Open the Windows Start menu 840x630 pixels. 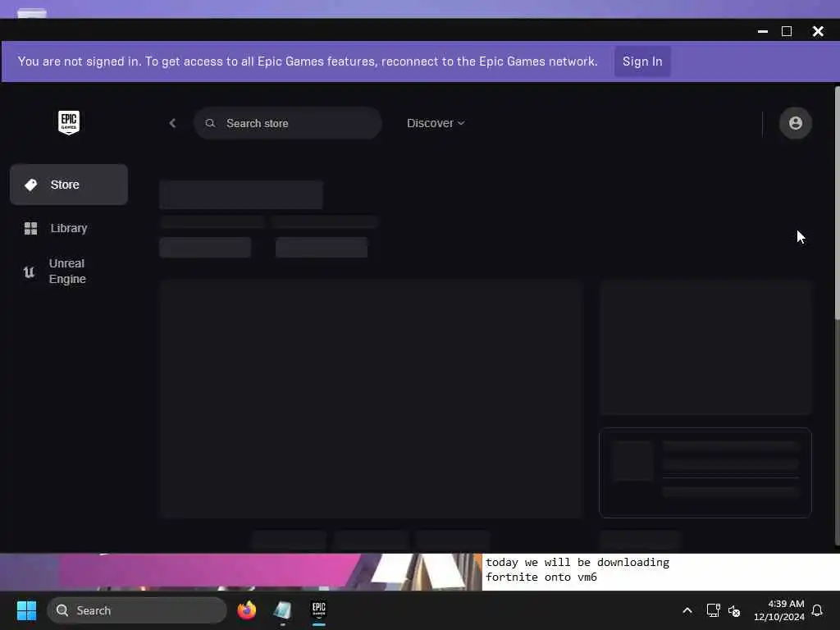26,610
